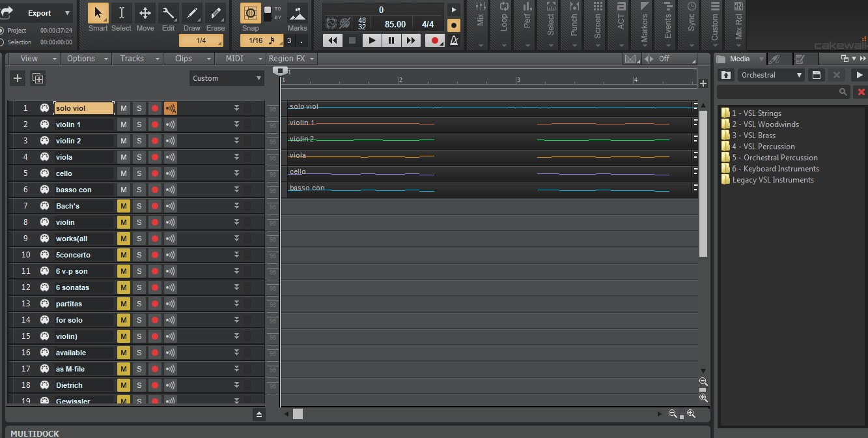
Task: Click the browser search magnifier icon
Action: pos(843,92)
